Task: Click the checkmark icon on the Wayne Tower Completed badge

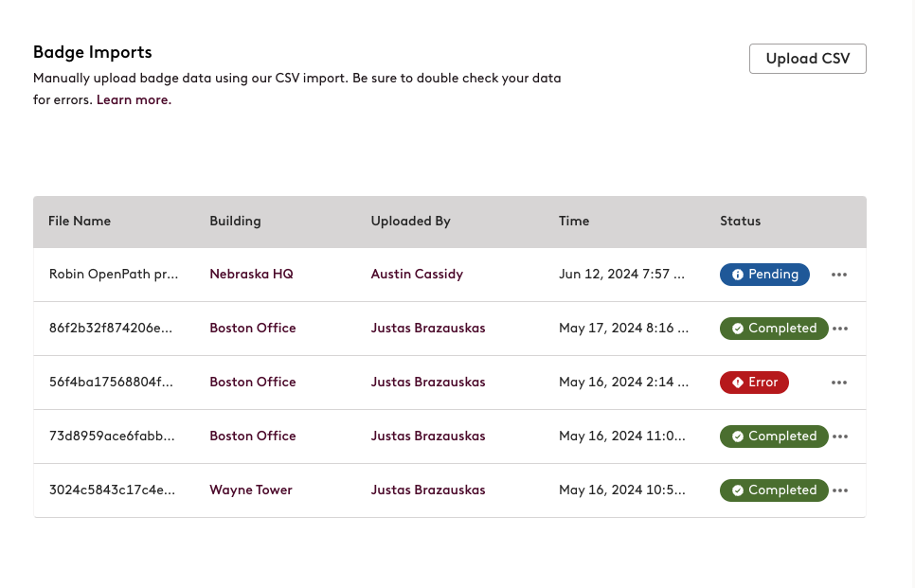Action: [x=738, y=490]
